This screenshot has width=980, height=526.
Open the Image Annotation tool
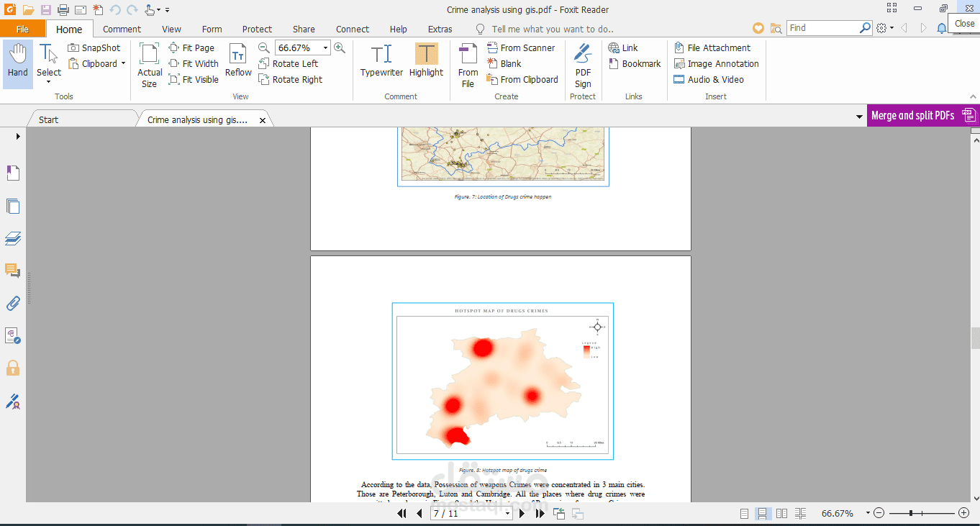[716, 63]
